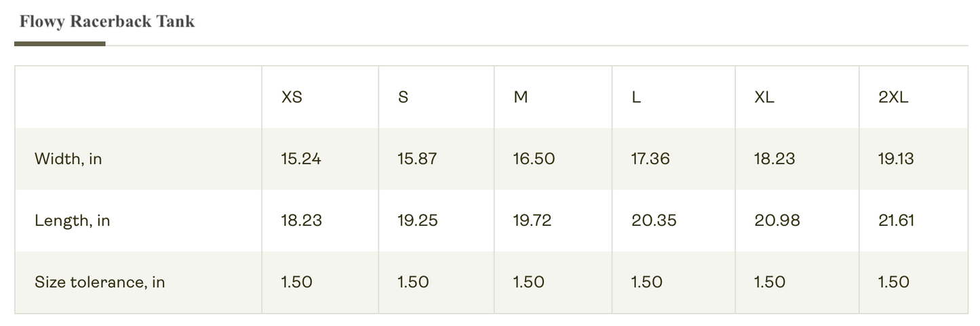This screenshot has width=980, height=326.
Task: Select the M width value 16.50
Action: coord(534,159)
